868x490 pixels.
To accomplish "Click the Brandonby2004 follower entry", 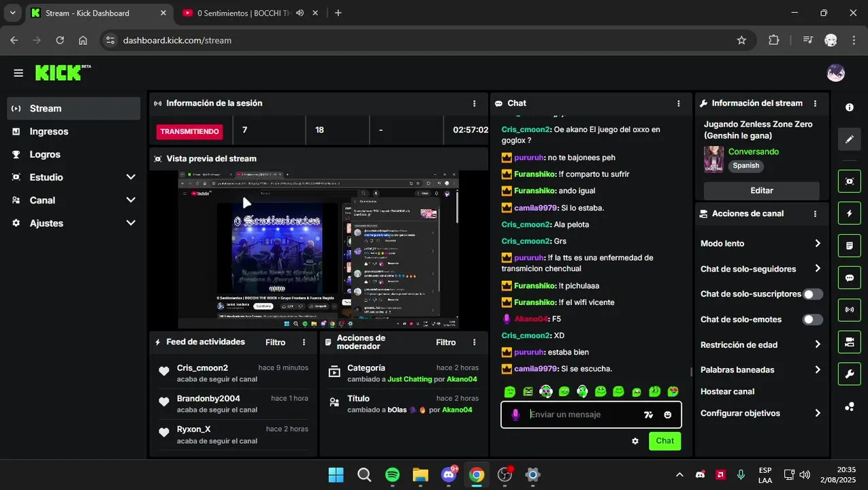I will (234, 404).
